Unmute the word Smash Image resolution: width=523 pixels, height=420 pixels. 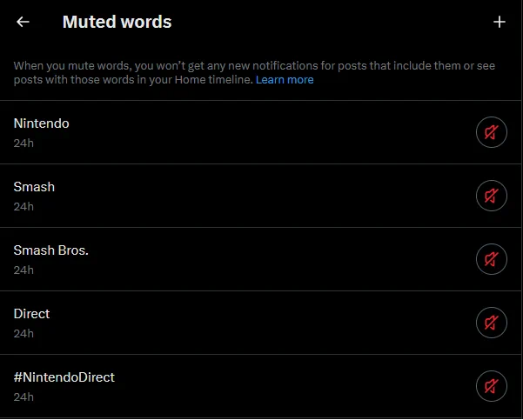click(492, 196)
